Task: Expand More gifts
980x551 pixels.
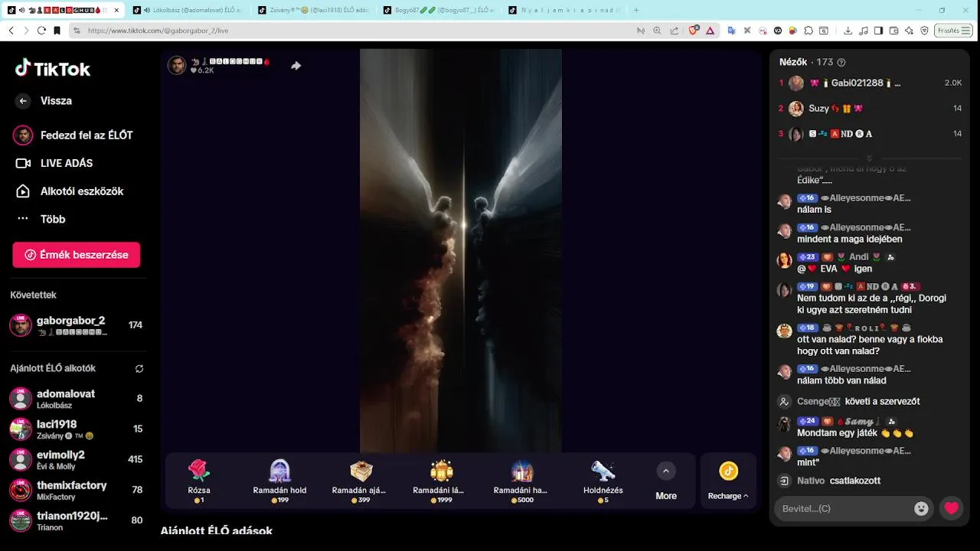Action: (666, 481)
